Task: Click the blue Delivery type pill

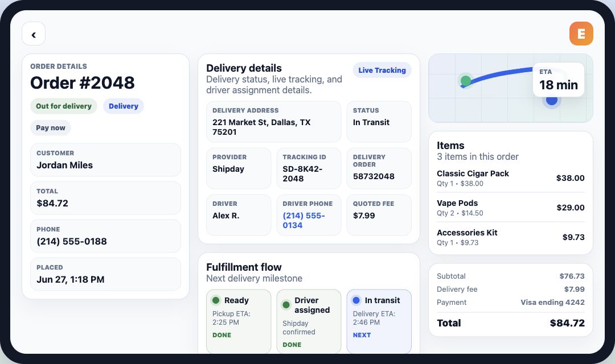Action: [124, 106]
